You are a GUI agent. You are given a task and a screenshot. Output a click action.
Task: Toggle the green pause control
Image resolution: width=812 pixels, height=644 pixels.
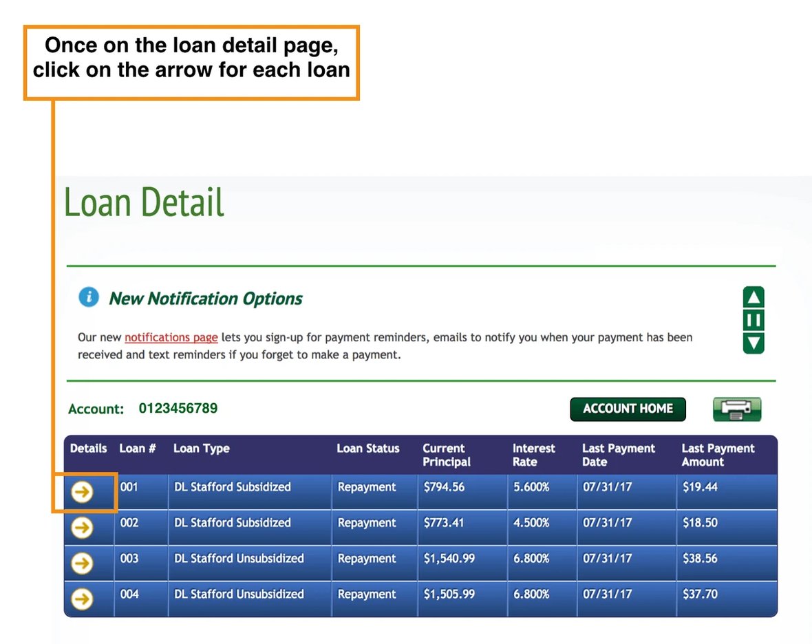click(754, 319)
